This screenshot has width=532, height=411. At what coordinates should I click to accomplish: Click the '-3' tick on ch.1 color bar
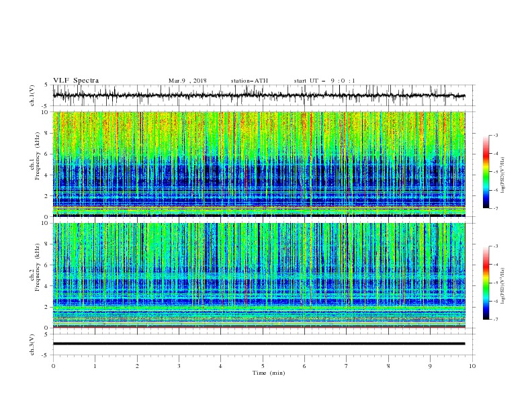[x=495, y=135]
